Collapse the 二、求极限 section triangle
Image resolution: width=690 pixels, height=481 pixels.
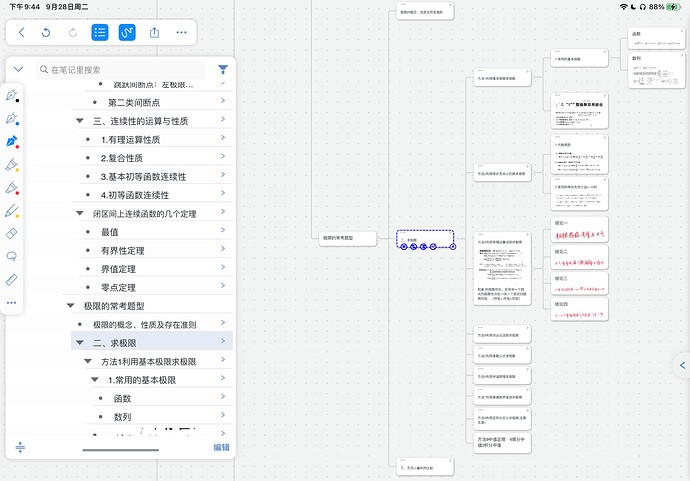click(x=80, y=342)
